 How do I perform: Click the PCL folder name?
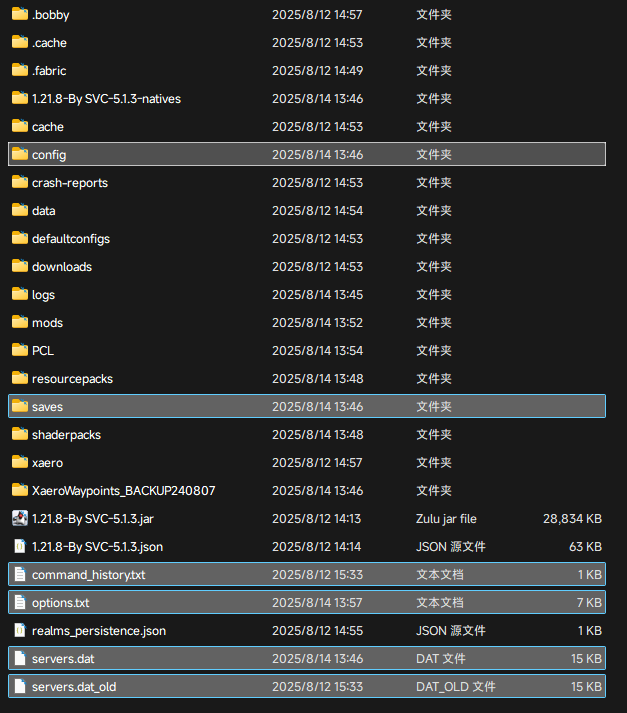click(x=43, y=351)
